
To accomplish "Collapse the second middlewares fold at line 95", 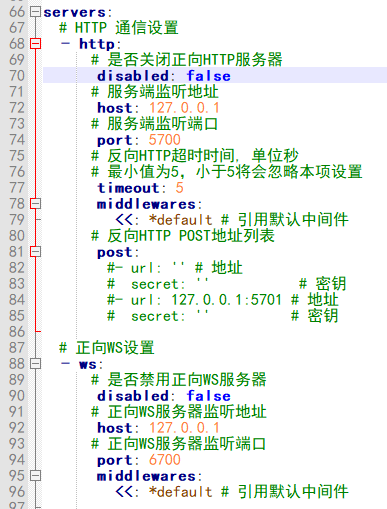I will click(35, 476).
